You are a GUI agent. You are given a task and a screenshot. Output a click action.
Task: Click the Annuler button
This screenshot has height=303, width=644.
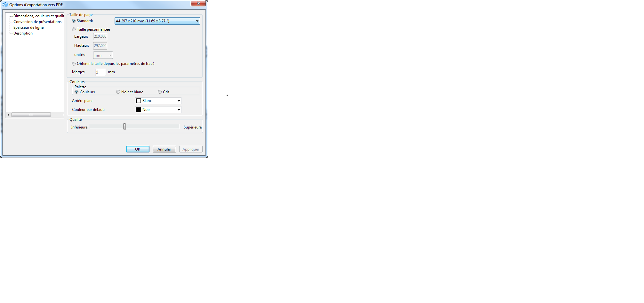click(164, 149)
